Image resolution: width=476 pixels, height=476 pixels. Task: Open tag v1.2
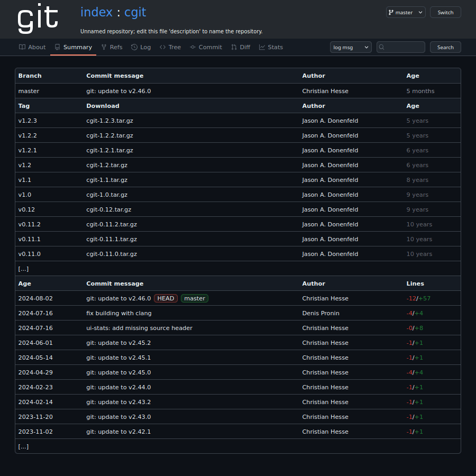point(24,165)
